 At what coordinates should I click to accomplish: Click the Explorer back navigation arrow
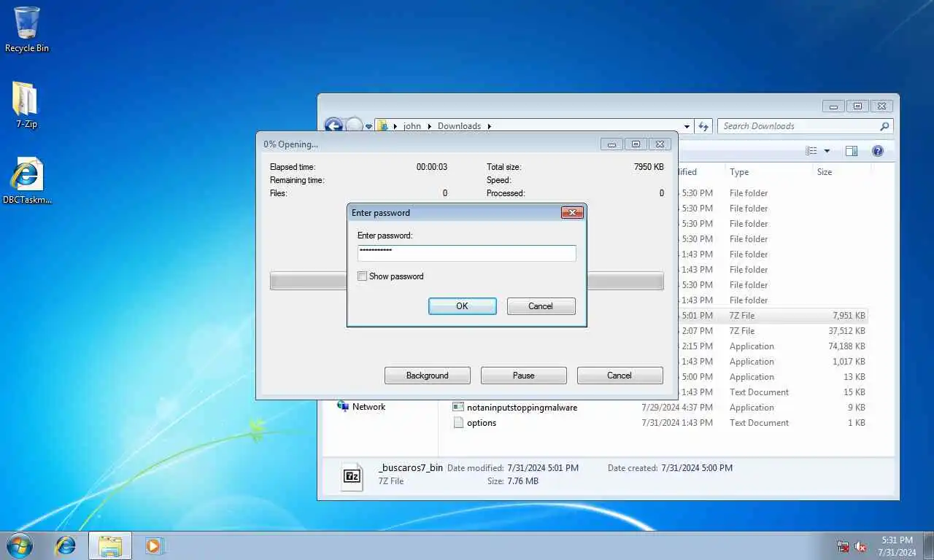coord(333,126)
